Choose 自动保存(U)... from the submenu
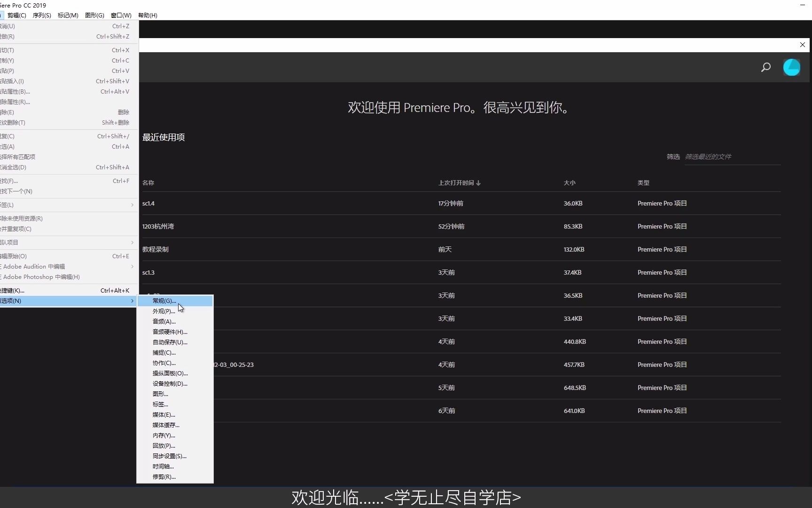The width and height of the screenshot is (812, 508). point(175,342)
